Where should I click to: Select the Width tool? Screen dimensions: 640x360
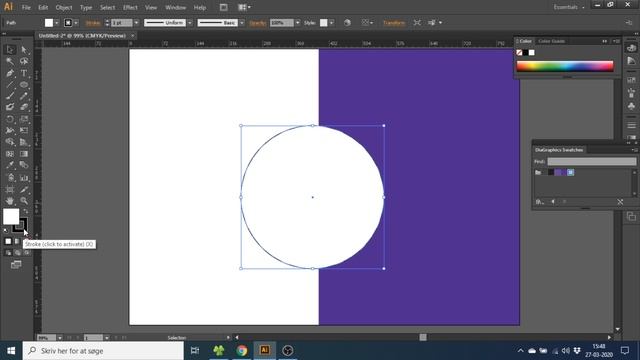coord(10,130)
